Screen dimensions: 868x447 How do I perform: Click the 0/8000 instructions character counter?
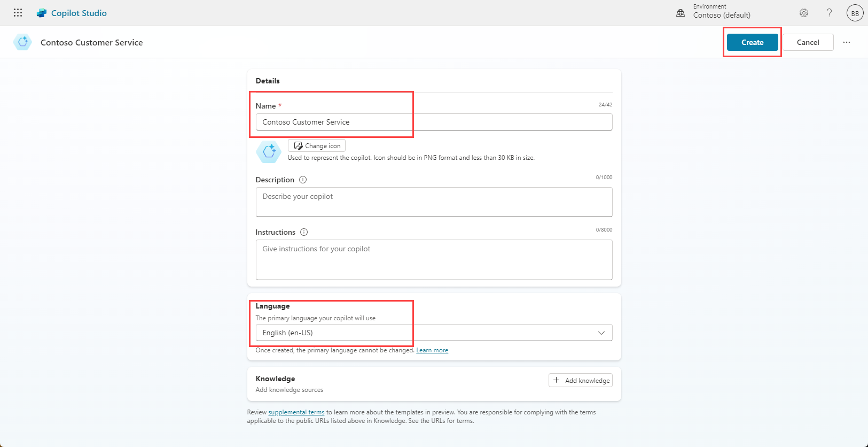(x=604, y=230)
